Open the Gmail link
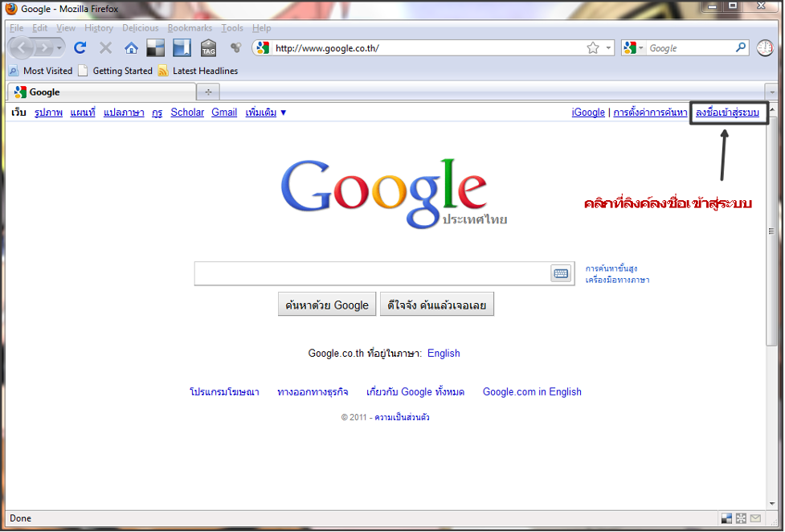This screenshot has width=785, height=532. 224,113
